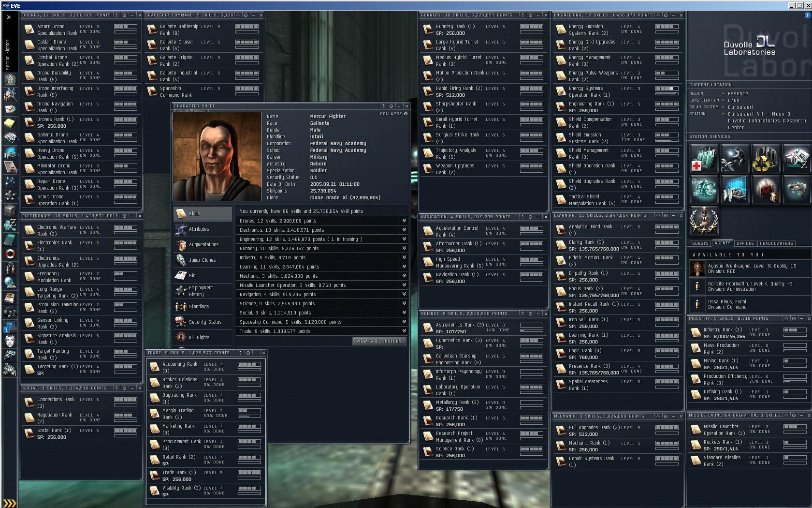
Task: Open the corporation stars icon in the sidebar
Action: pos(10,195)
